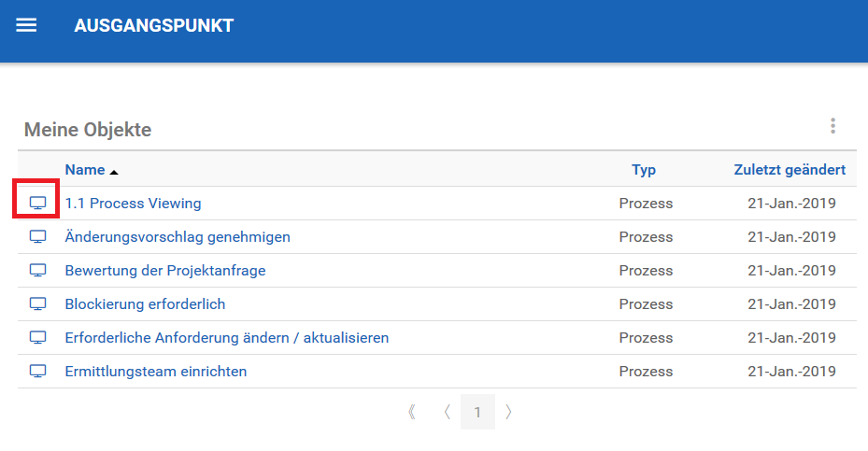Open Erforderliche Anforderung ändern / aktualisieren
The height and width of the screenshot is (451, 868).
pyautogui.click(x=227, y=338)
